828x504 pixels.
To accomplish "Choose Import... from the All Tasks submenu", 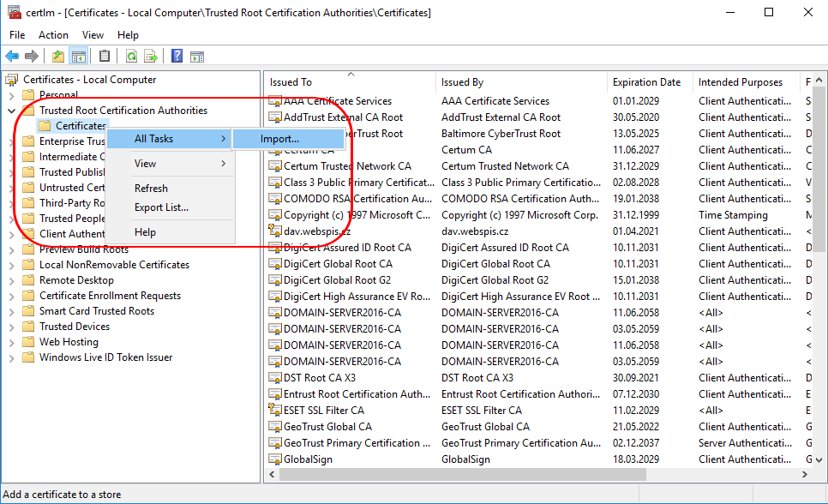I will [x=279, y=139].
